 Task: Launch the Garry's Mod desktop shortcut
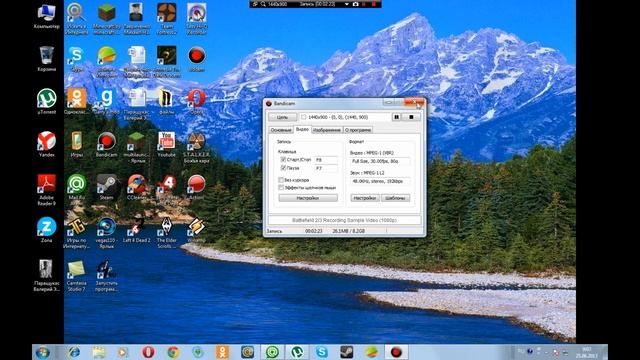[x=107, y=102]
